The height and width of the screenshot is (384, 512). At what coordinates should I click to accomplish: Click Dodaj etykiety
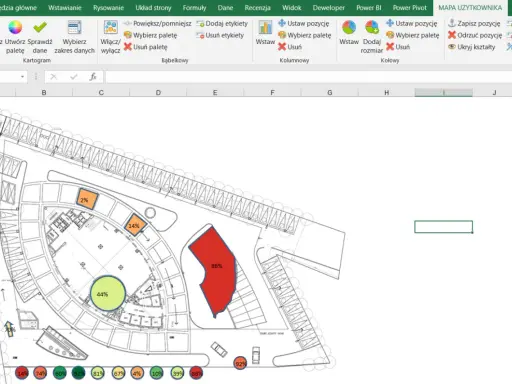point(222,24)
